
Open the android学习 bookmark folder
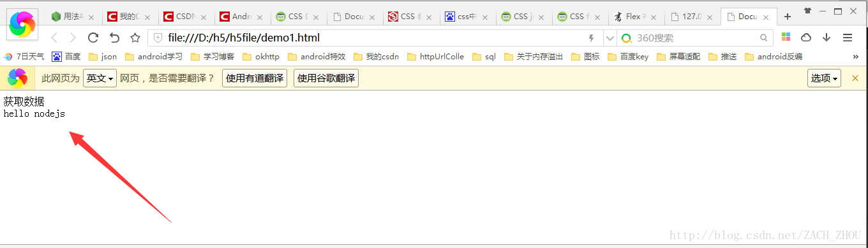(154, 57)
